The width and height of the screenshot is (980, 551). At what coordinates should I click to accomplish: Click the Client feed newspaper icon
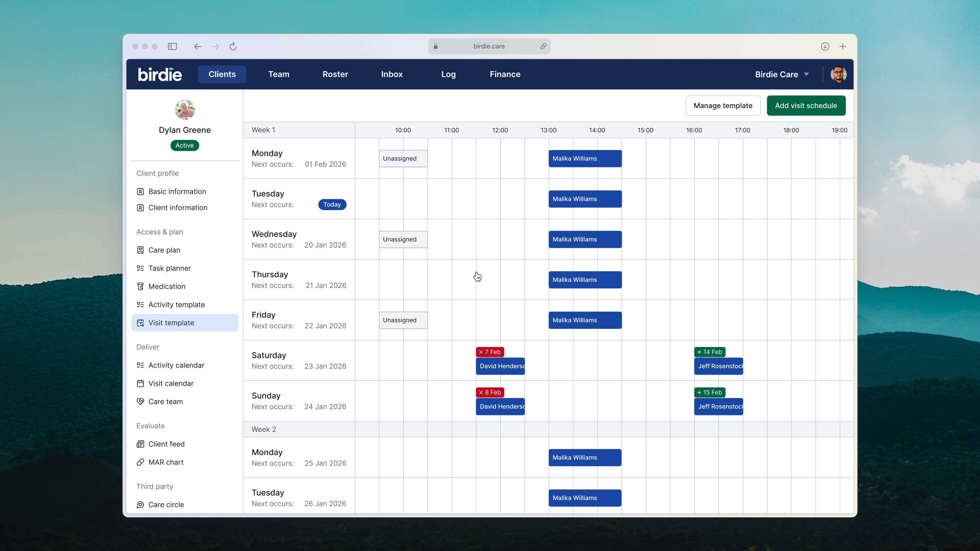[x=140, y=444]
